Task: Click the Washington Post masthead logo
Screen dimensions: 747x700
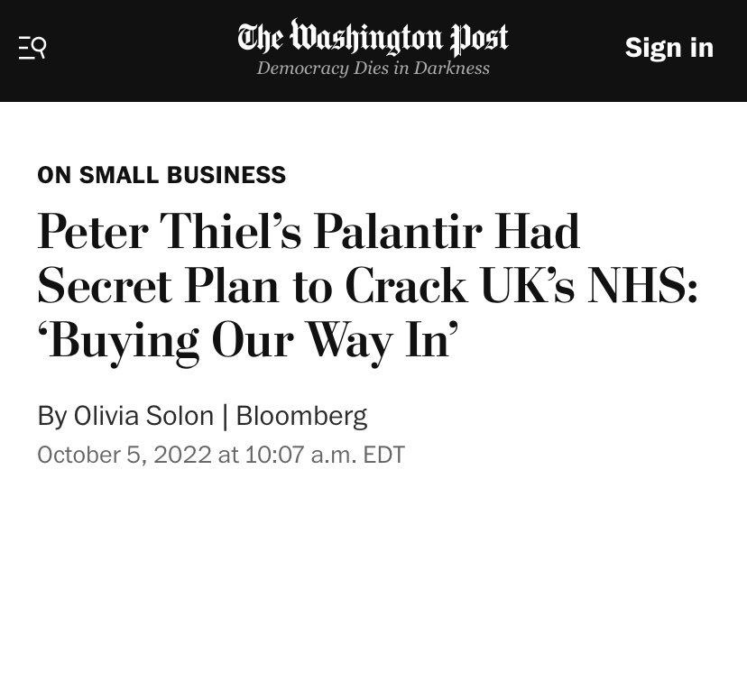Action: [373, 38]
